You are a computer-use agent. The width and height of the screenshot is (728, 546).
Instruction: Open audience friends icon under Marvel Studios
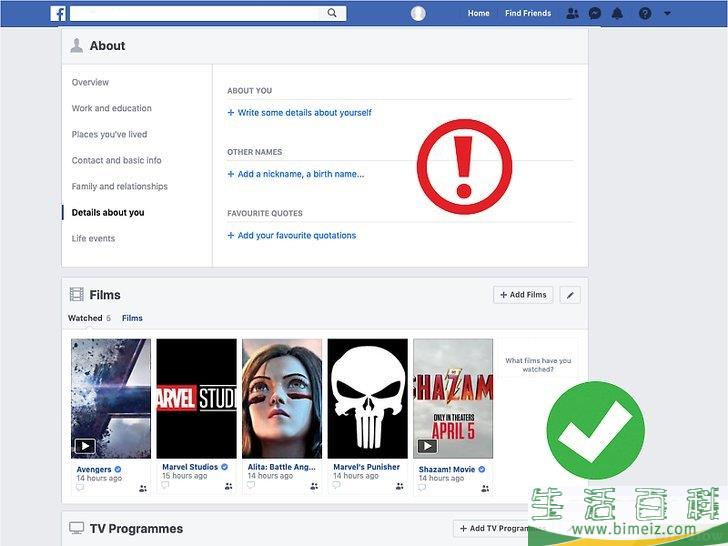[228, 486]
